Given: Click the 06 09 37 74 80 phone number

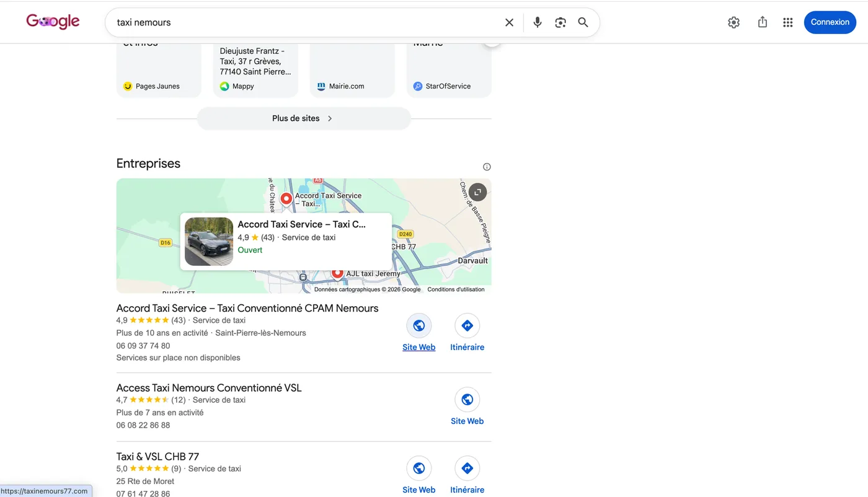Looking at the screenshot, I should point(143,346).
